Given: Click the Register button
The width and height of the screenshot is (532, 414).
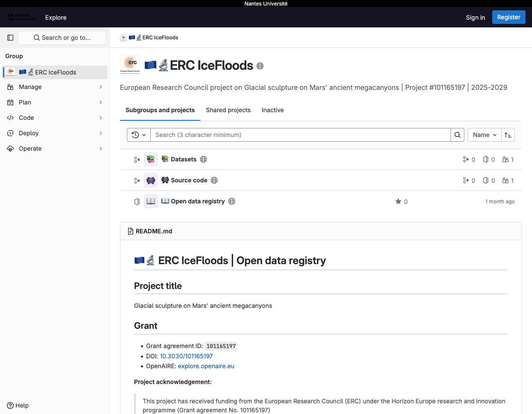Looking at the screenshot, I should (x=509, y=17).
